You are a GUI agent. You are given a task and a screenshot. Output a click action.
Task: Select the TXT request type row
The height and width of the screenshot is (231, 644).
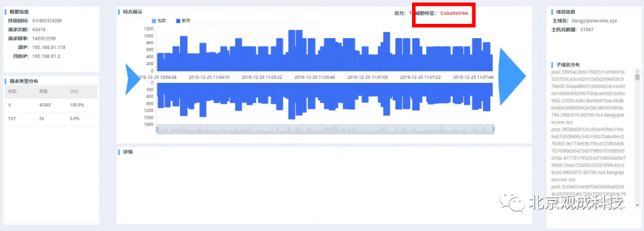click(51, 118)
